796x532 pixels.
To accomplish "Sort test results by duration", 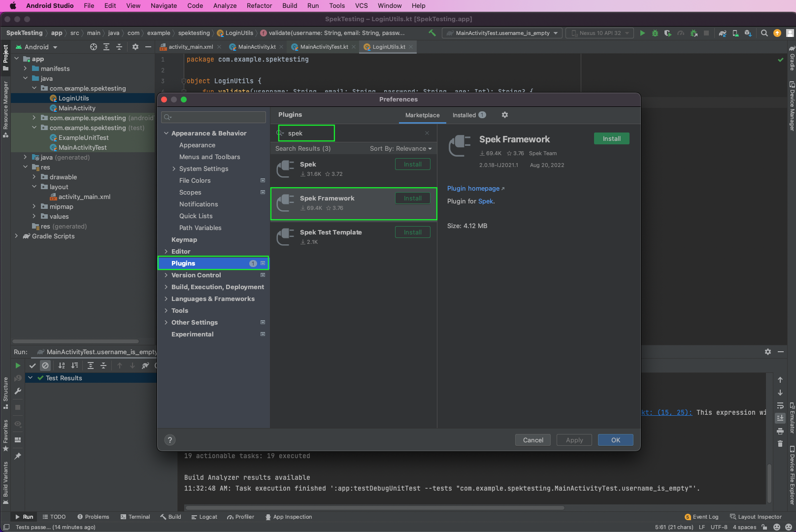I will click(x=74, y=366).
